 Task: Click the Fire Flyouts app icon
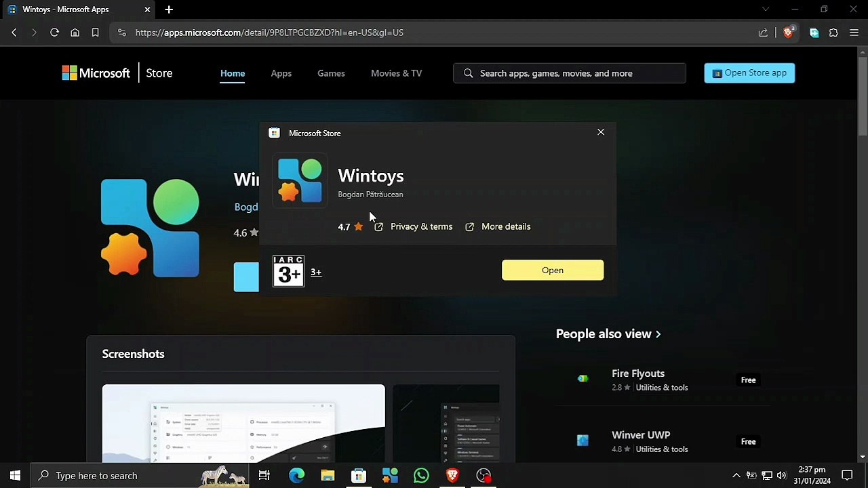(x=583, y=379)
